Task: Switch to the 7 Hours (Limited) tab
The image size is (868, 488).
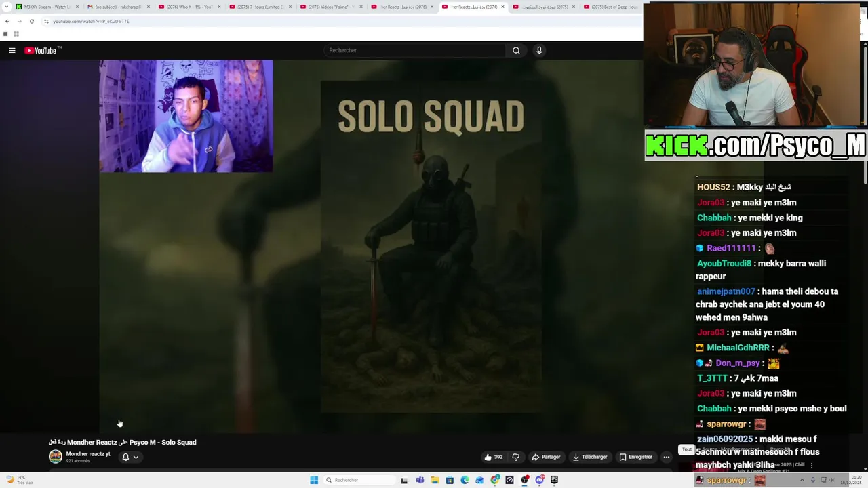Action: click(260, 7)
